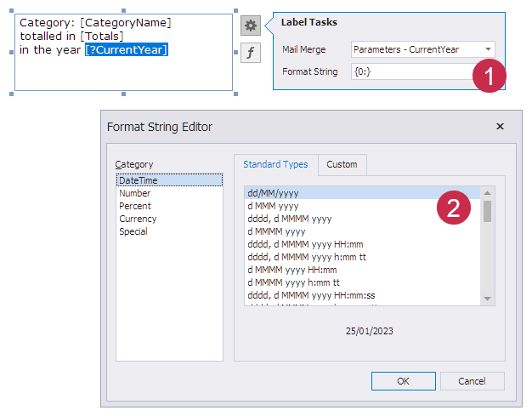Choose the dd/MM/yyyy format
Viewport: 532px width, 416px height.
click(362, 193)
